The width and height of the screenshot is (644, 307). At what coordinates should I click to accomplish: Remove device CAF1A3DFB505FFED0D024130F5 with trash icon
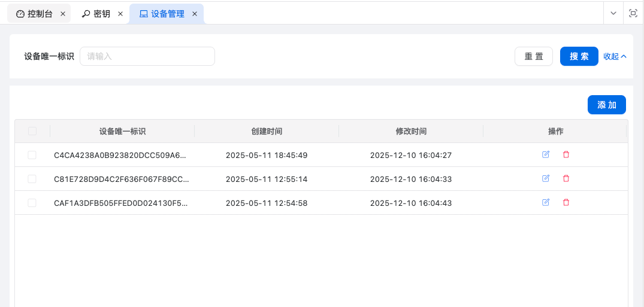tap(566, 202)
